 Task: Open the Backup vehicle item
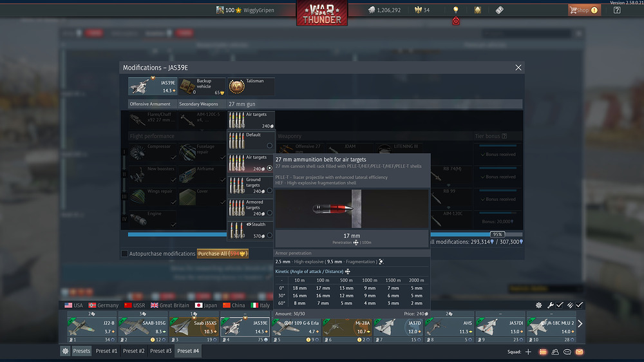pyautogui.click(x=202, y=86)
